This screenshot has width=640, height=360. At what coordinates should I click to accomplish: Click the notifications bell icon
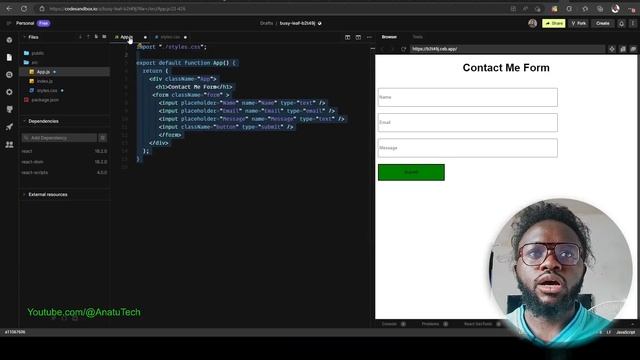[621, 24]
